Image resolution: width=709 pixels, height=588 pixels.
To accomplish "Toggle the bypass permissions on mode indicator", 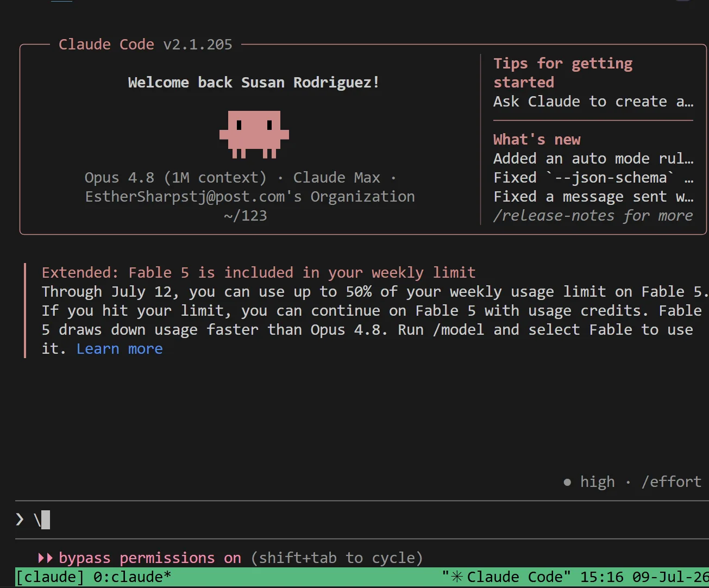I will coord(150,558).
